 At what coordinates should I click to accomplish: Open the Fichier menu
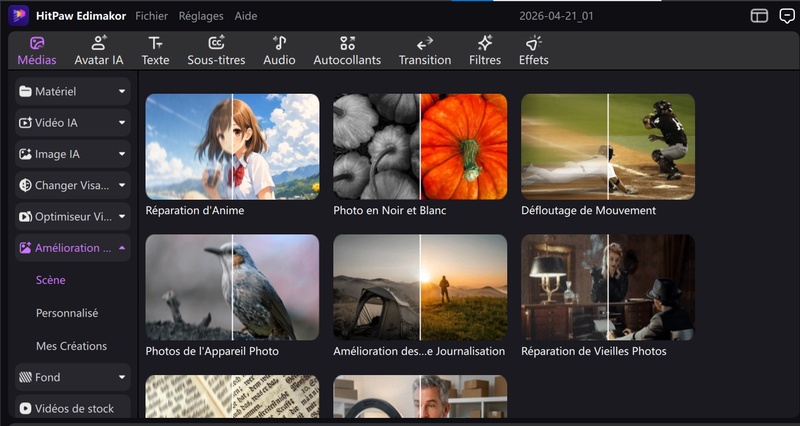click(x=152, y=16)
